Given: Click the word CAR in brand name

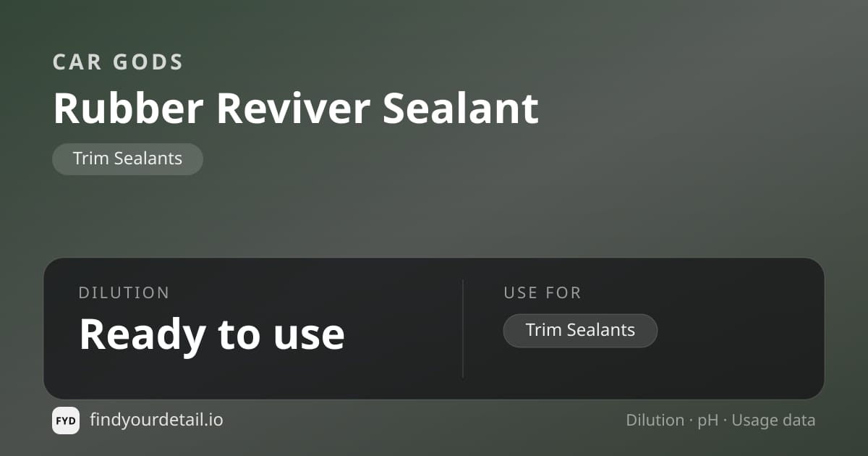Looking at the screenshot, I should [x=77, y=62].
